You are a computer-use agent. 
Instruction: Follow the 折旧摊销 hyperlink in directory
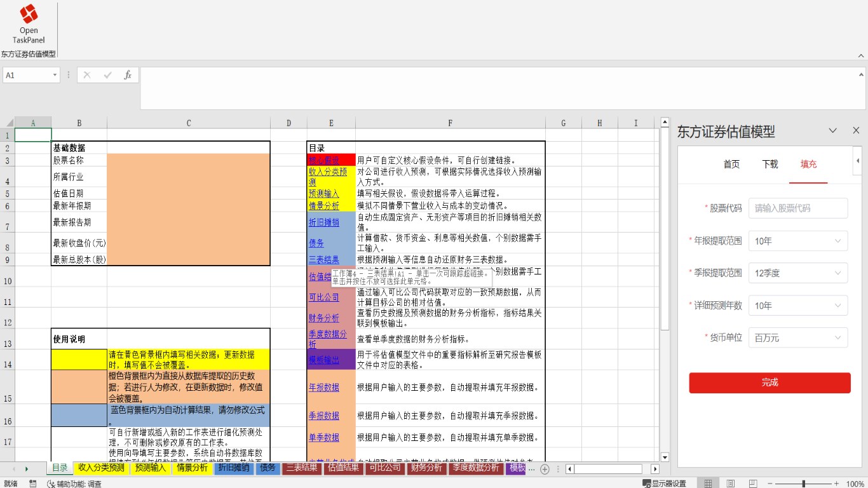[x=323, y=222]
